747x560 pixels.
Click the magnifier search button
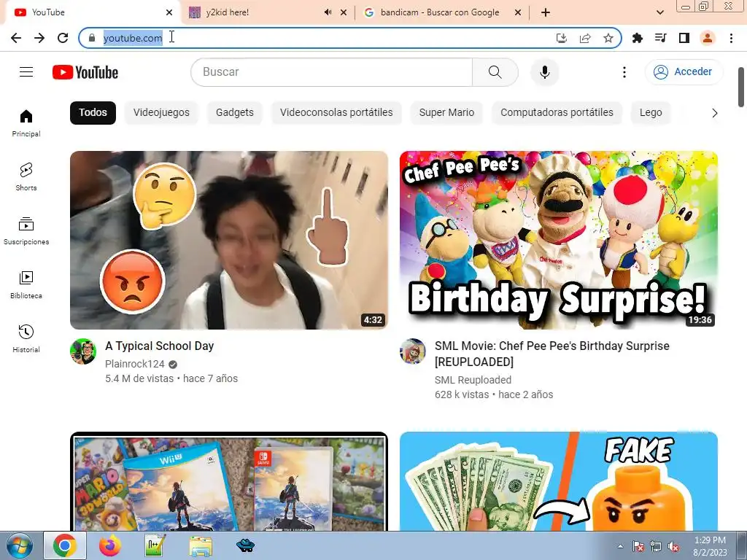[495, 72]
